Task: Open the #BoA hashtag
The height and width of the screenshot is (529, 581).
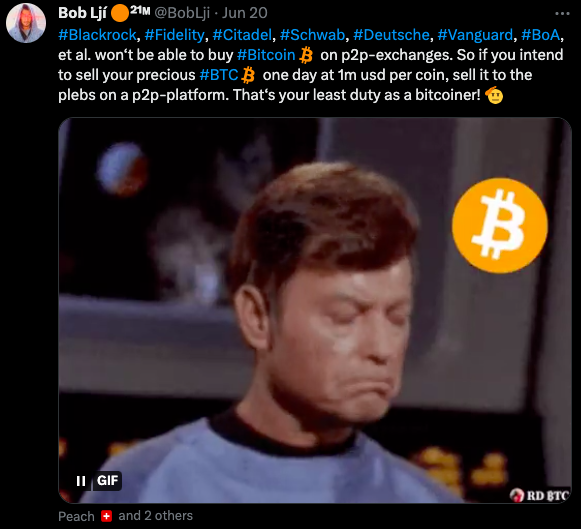Action: (541, 35)
